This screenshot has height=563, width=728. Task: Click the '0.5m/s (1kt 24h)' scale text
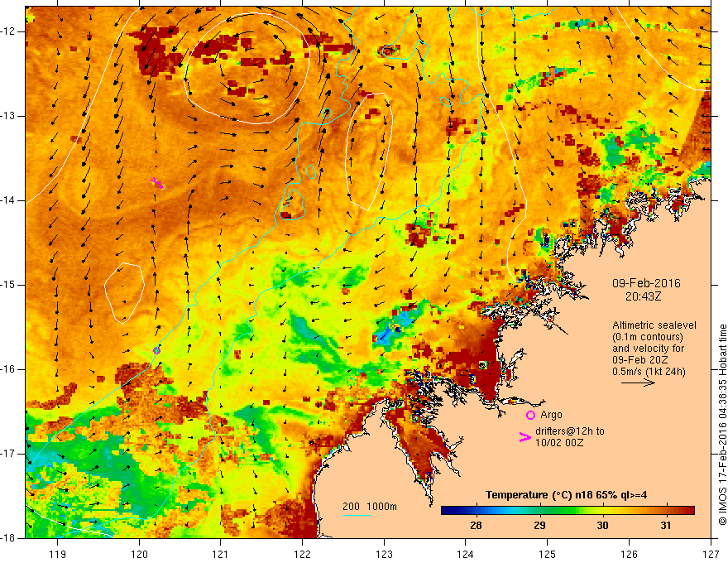coord(649,371)
